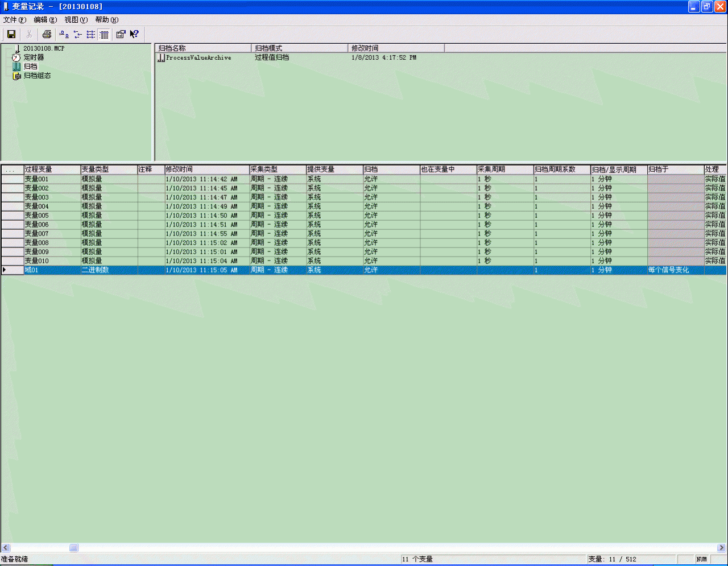This screenshot has width=728, height=566.
Task: Select the 变量008 row
Action: click(x=363, y=242)
